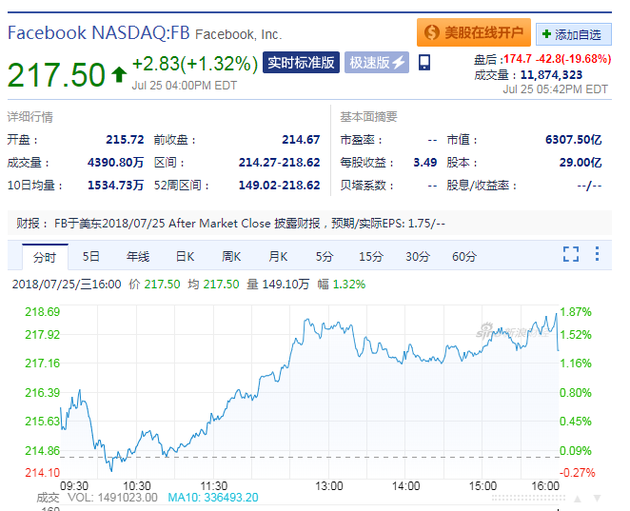This screenshot has height=511, width=630.
Task: Select the 60分 chart tab
Action: pos(464,256)
